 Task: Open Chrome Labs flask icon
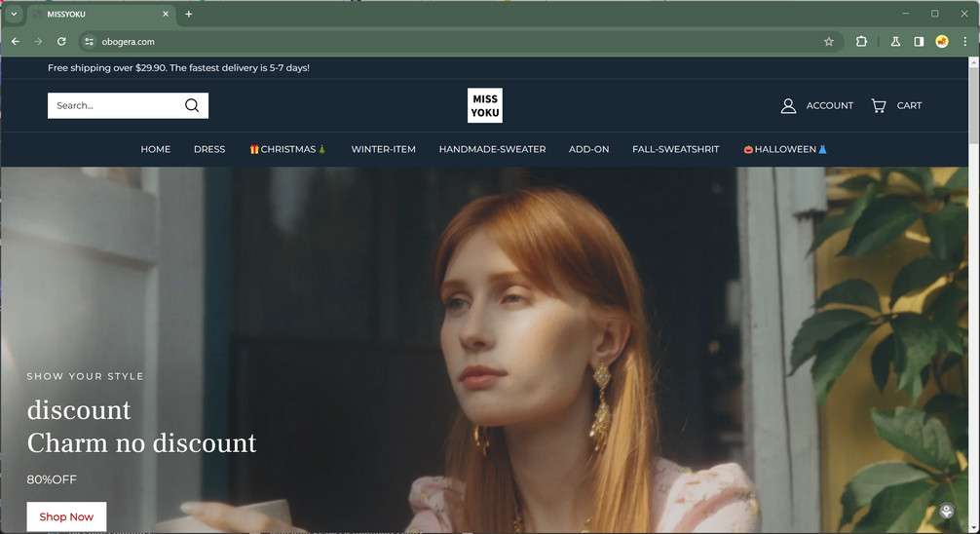tap(895, 41)
